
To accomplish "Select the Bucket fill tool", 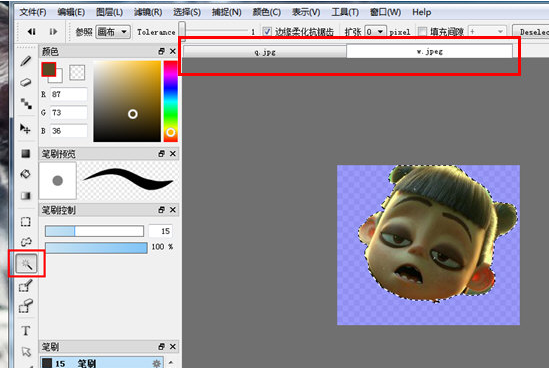I will 26,174.
